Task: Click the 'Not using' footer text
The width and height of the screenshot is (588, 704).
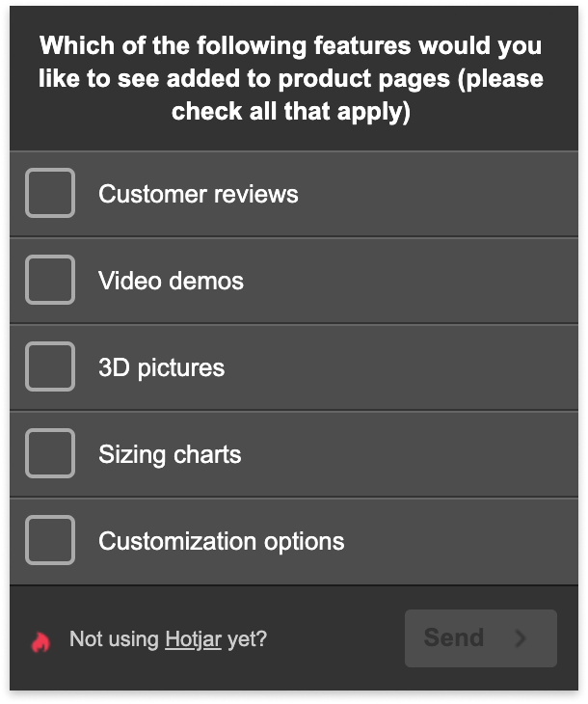Action: click(114, 639)
